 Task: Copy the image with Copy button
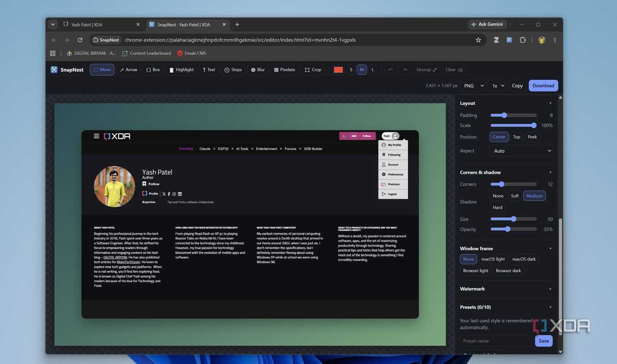[x=517, y=85]
